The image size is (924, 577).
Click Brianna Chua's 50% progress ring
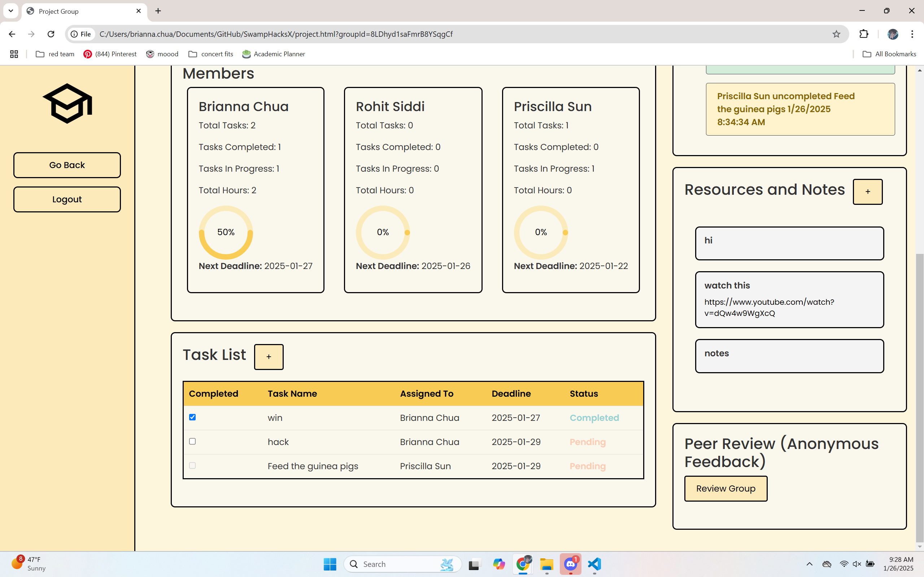tap(226, 232)
